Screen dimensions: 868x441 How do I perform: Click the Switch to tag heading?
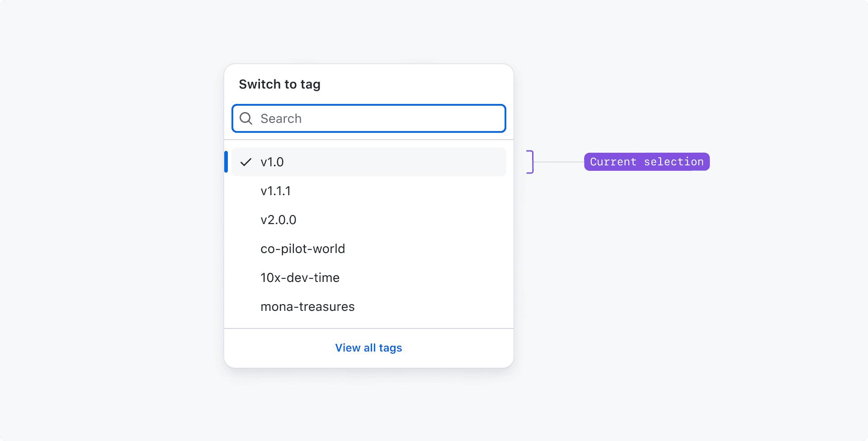click(279, 84)
